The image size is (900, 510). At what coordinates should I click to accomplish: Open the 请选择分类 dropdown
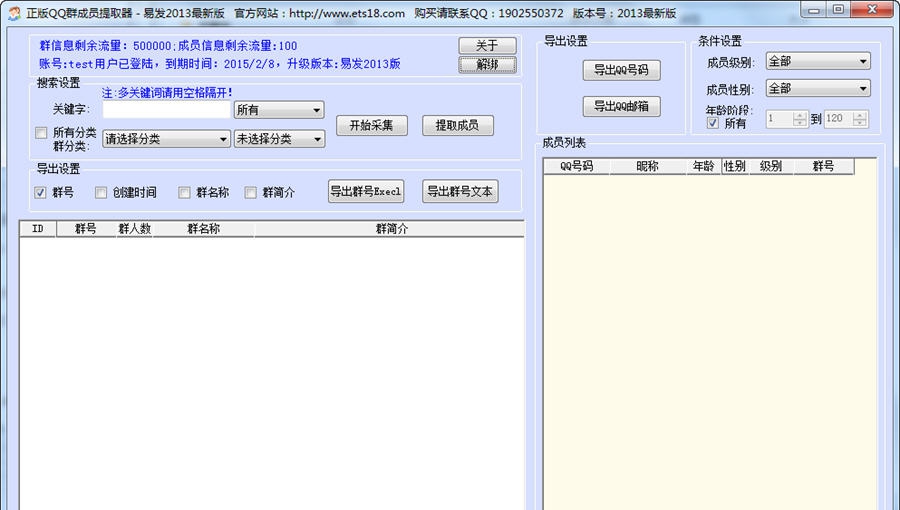pyautogui.click(x=166, y=139)
